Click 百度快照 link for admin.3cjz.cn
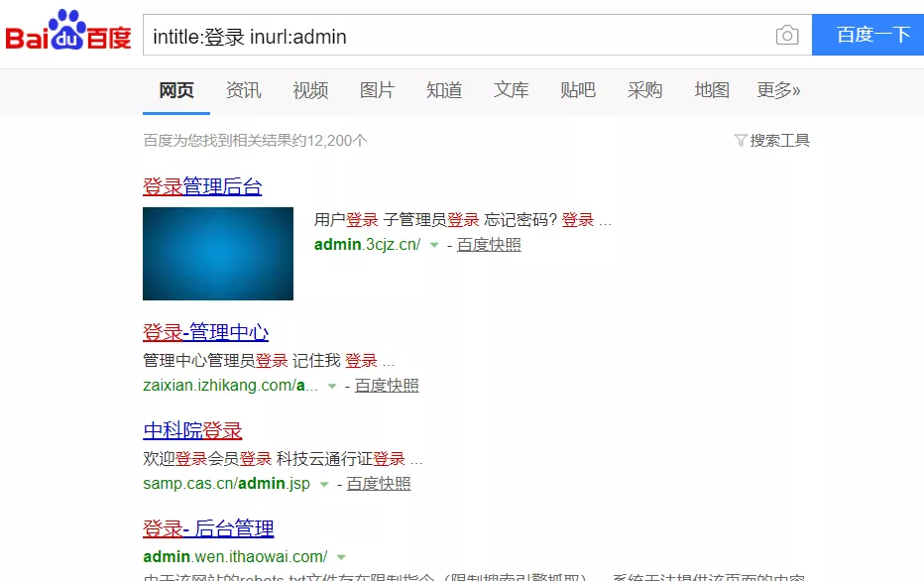The width and height of the screenshot is (924, 581). (x=489, y=245)
